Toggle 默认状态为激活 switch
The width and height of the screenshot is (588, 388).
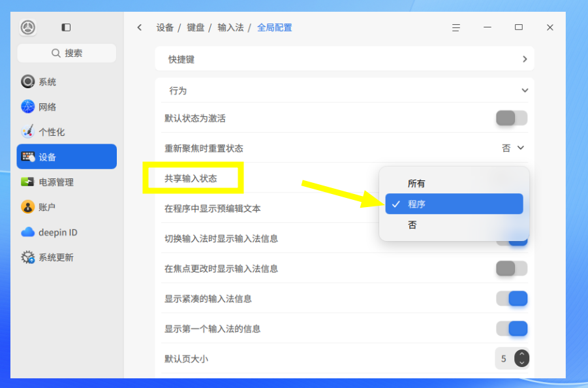tap(512, 118)
